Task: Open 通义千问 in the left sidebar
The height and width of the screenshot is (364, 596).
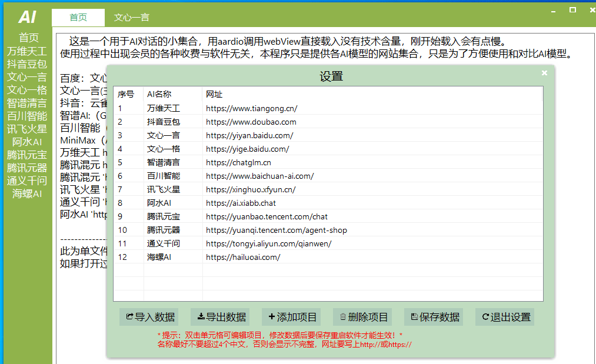Action: [x=27, y=181]
